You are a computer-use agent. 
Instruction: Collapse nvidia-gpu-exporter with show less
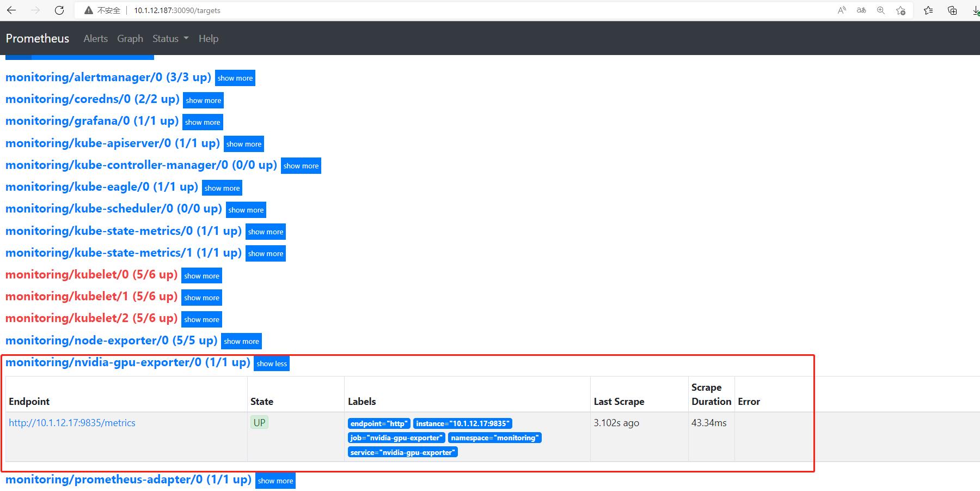(x=272, y=363)
